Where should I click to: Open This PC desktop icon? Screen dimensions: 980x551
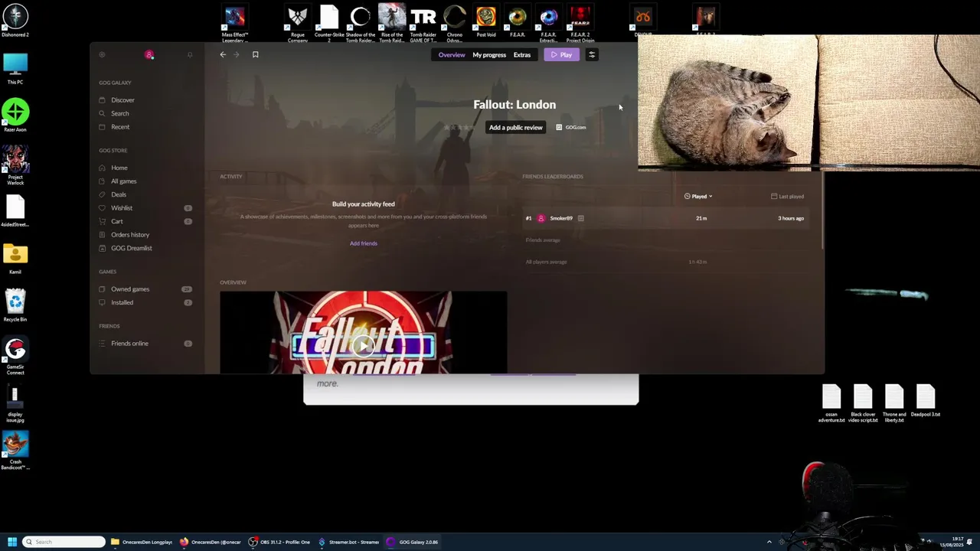pyautogui.click(x=15, y=68)
